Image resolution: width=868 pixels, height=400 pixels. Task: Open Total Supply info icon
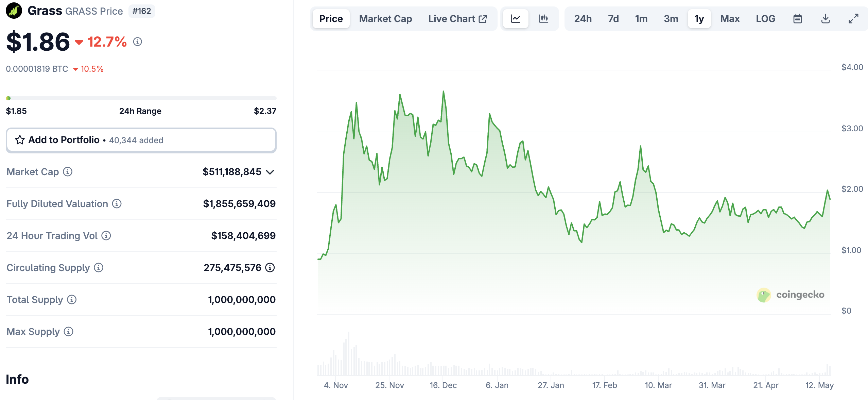click(72, 300)
